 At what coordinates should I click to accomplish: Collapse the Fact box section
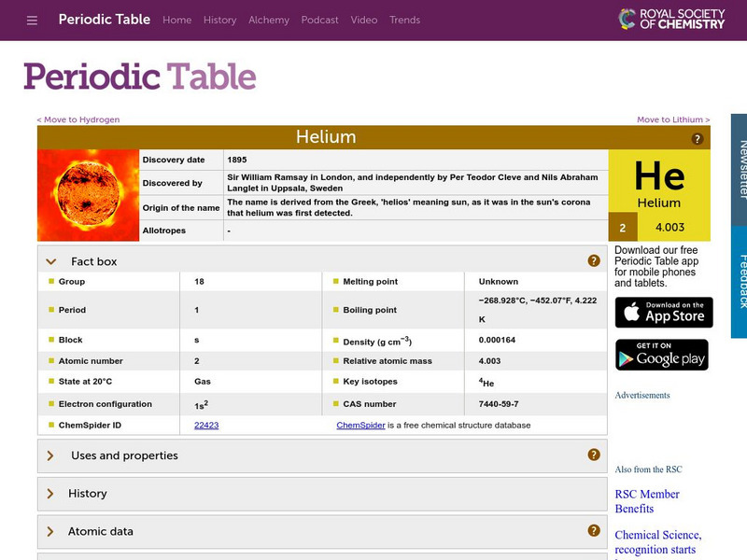(51, 261)
